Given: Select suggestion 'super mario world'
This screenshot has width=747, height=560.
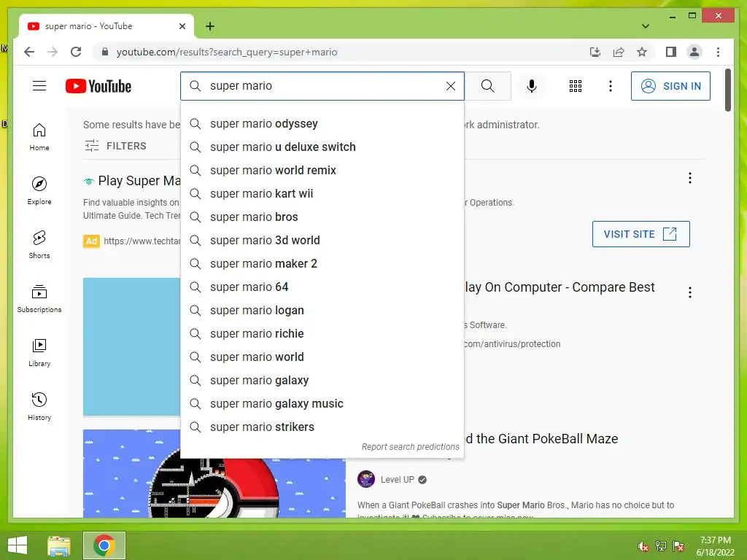Looking at the screenshot, I should [x=322, y=357].
